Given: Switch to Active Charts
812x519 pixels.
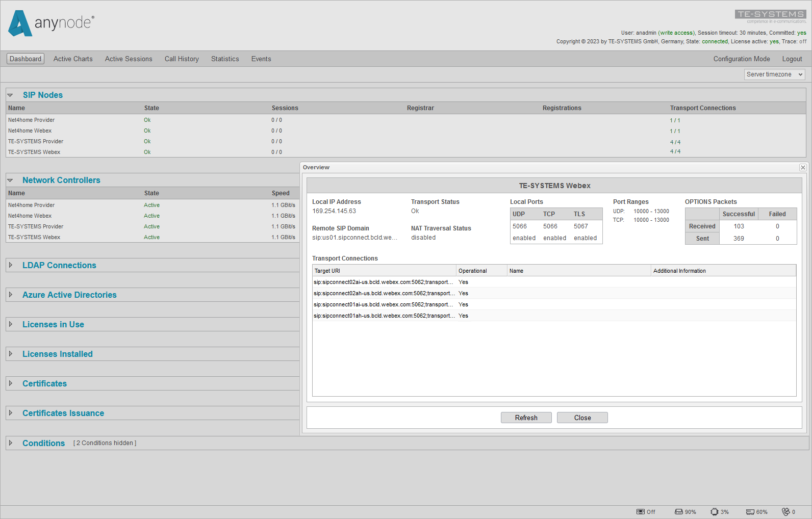Looking at the screenshot, I should click(73, 59).
